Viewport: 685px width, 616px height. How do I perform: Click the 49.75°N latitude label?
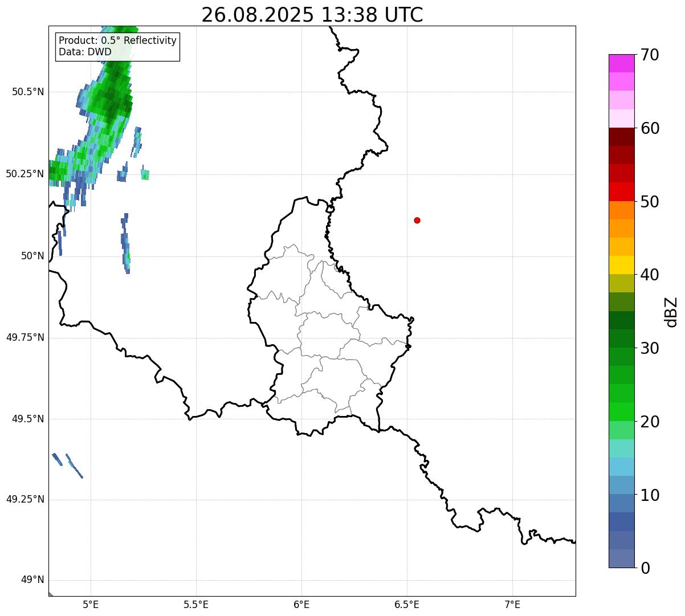(x=25, y=337)
